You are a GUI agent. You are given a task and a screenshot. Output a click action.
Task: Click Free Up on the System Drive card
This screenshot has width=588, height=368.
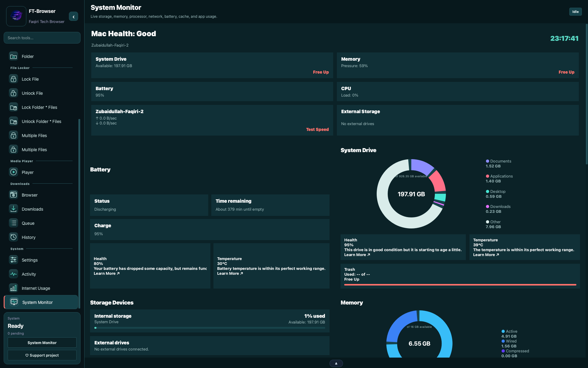point(321,72)
